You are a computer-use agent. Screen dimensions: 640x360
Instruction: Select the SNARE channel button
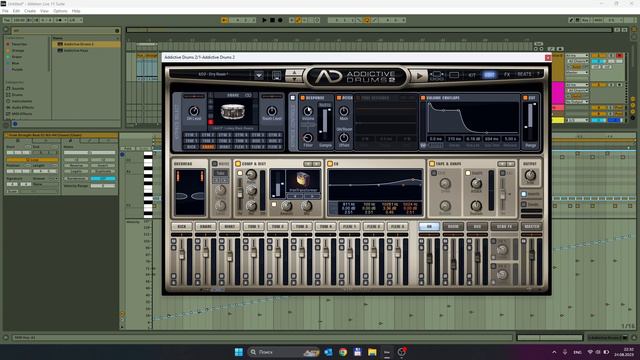tap(205, 226)
